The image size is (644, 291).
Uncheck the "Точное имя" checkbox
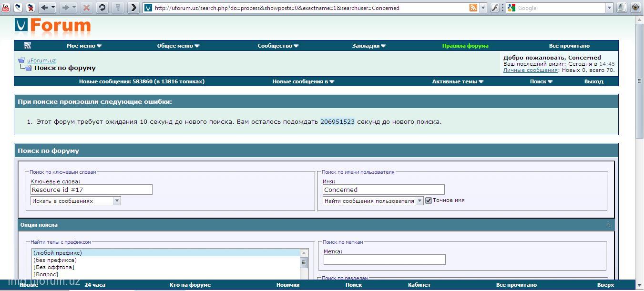[429, 201]
